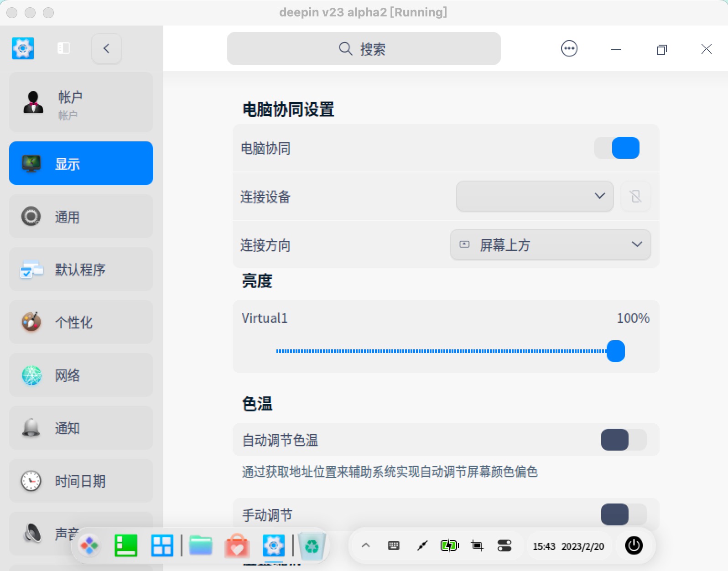Toggle the sidebar panel layout icon
The height and width of the screenshot is (571, 728).
[64, 48]
